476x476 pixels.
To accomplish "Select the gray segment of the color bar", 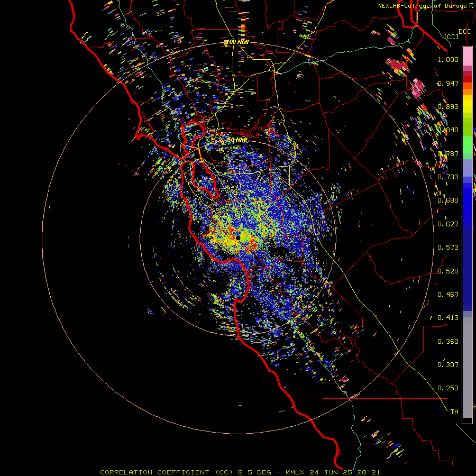I will [467, 368].
